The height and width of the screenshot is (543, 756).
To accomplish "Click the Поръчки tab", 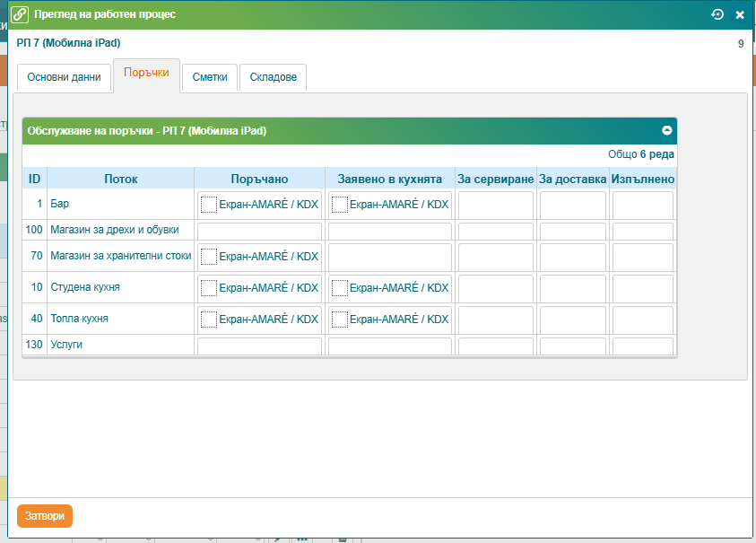I will pyautogui.click(x=146, y=73).
